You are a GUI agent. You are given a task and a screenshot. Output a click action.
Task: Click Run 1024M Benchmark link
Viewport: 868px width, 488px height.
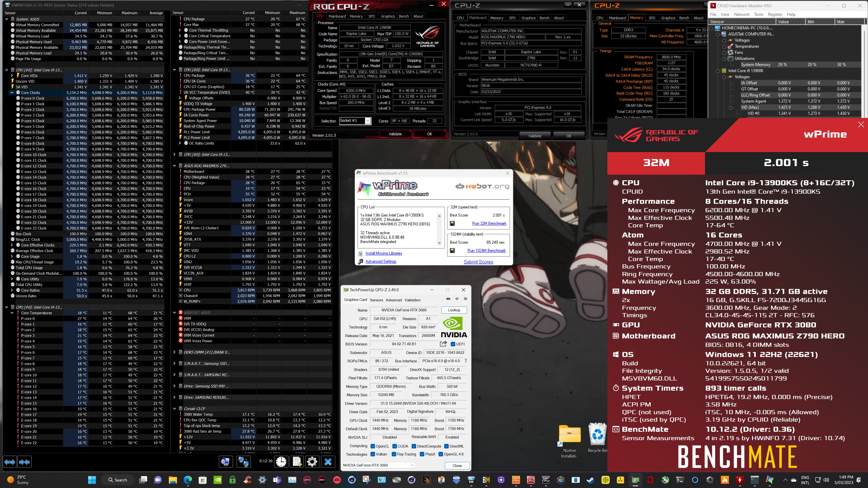[x=486, y=251]
